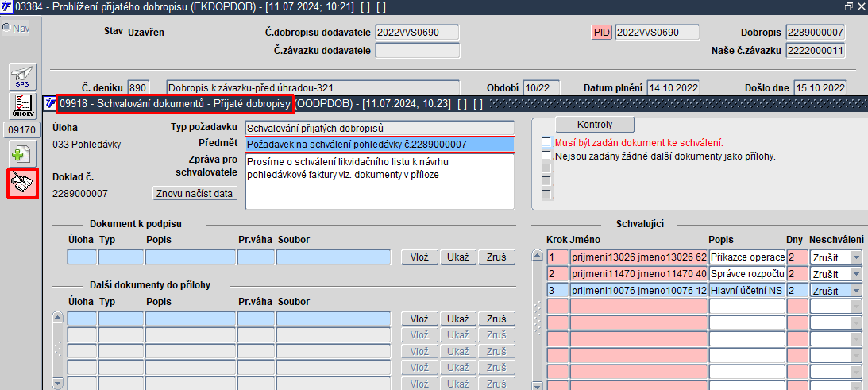Select name cell 'prijmeni11470 jmeno11470 40'

[x=638, y=274]
